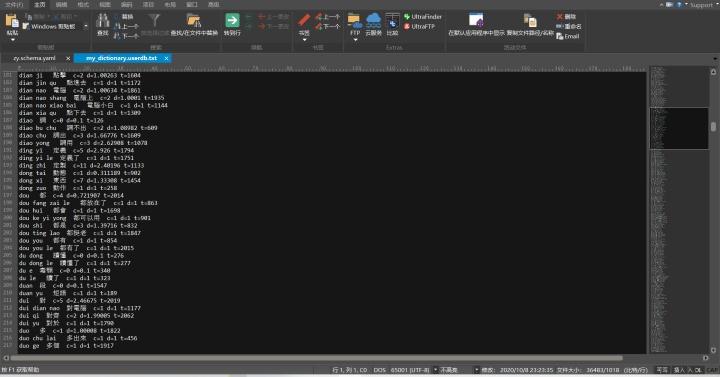Open the Cloud Services (云服务) icon
Image resolution: width=720 pixels, height=377 pixels.
[x=373, y=21]
